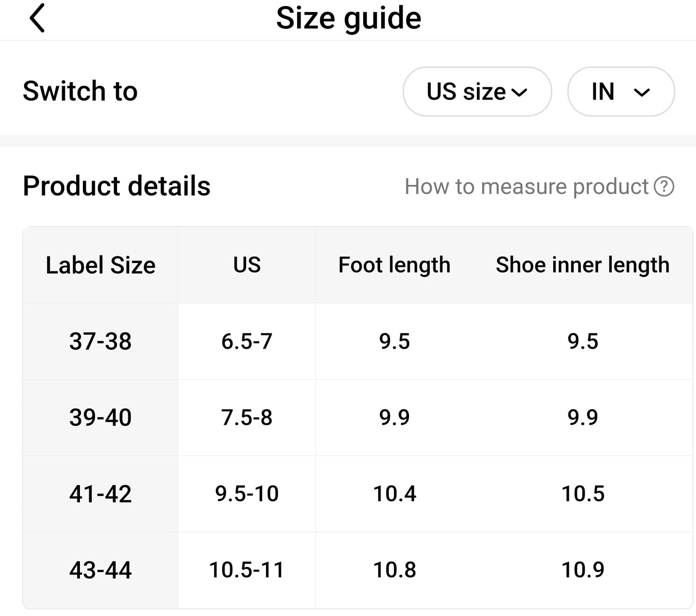Screen dimensions: 696x616
Task: Go back using the left arrow icon
Action: coord(37,18)
